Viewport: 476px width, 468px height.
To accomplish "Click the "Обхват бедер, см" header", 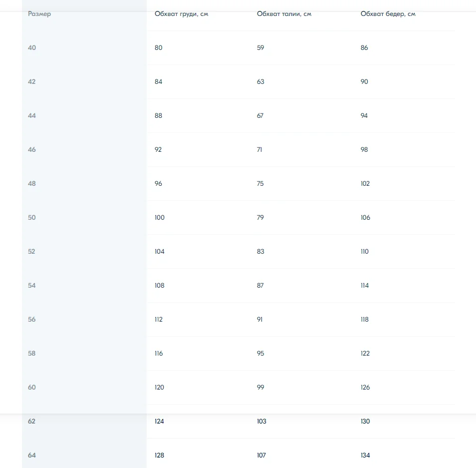I will [388, 14].
